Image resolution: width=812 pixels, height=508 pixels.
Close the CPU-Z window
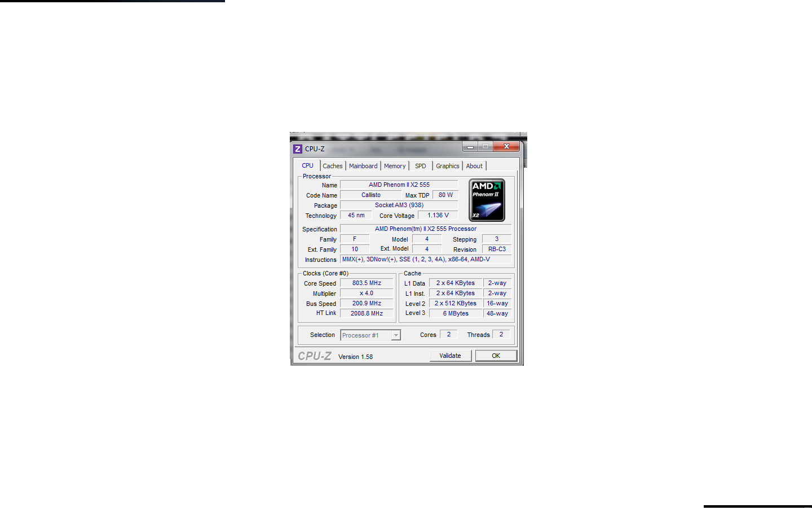pyautogui.click(x=506, y=146)
